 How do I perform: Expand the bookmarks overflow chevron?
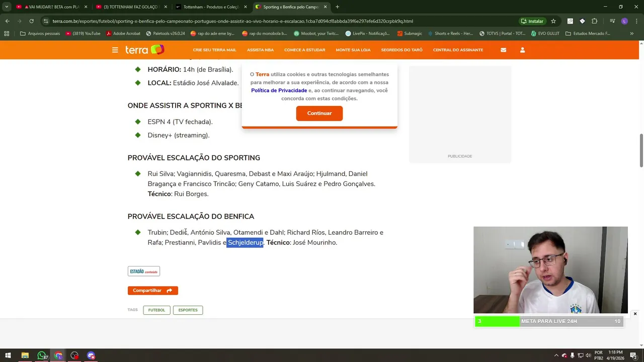tap(632, 34)
